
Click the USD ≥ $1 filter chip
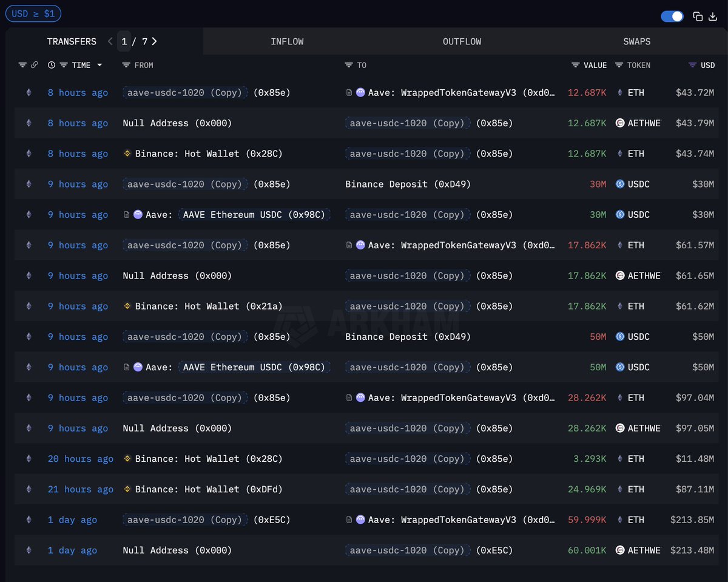click(33, 13)
